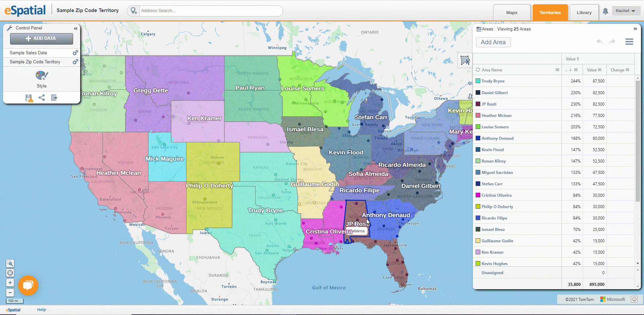Open the Change column menu

(627, 70)
